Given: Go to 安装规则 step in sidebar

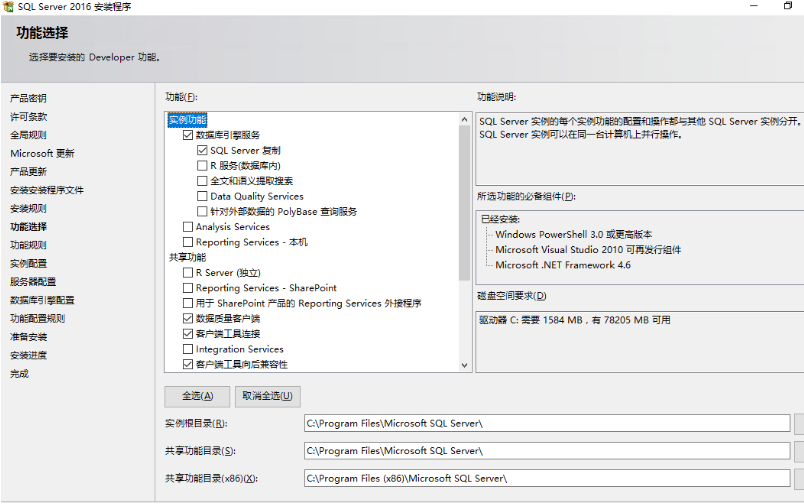Looking at the screenshot, I should click(x=28, y=209).
